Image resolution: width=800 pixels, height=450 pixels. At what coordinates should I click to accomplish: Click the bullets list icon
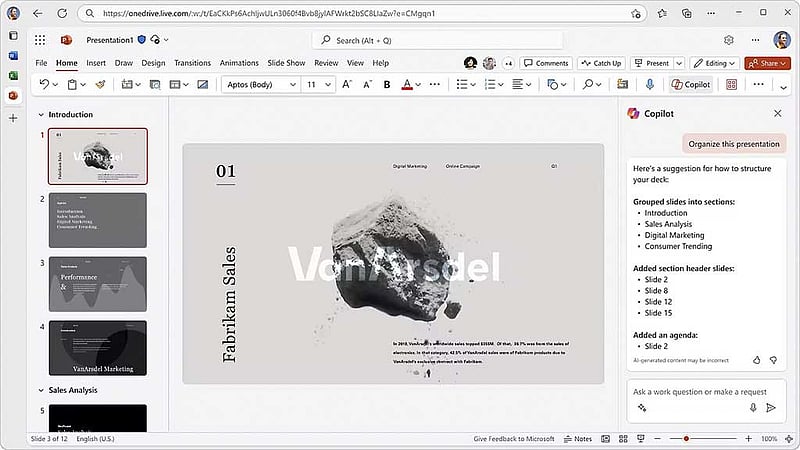click(462, 85)
